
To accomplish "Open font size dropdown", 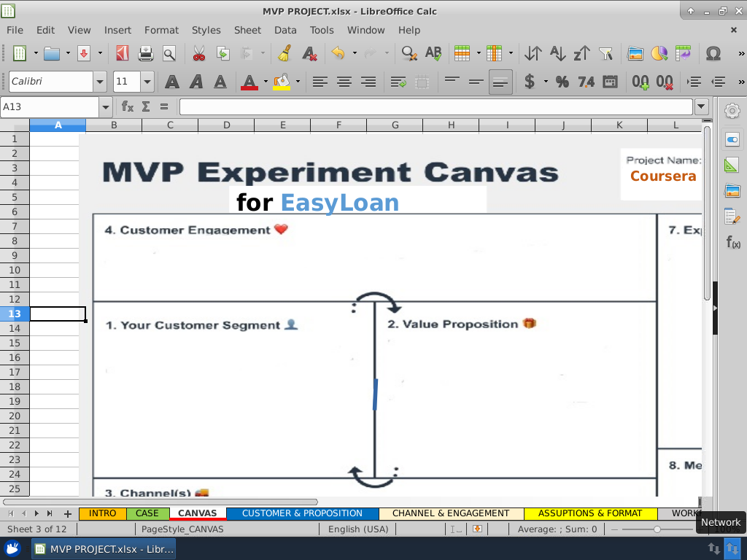I will [x=147, y=82].
